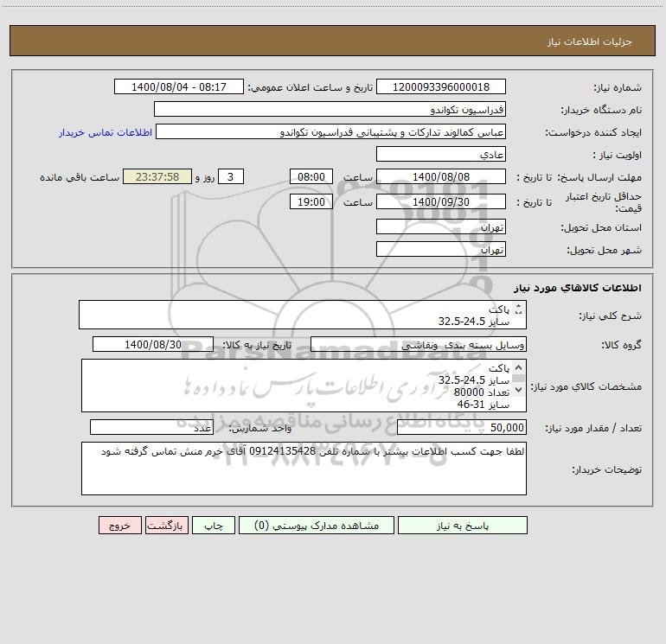Click the announcement date field 1400/08/04 - 08:17
The image size is (666, 644).
[179, 86]
